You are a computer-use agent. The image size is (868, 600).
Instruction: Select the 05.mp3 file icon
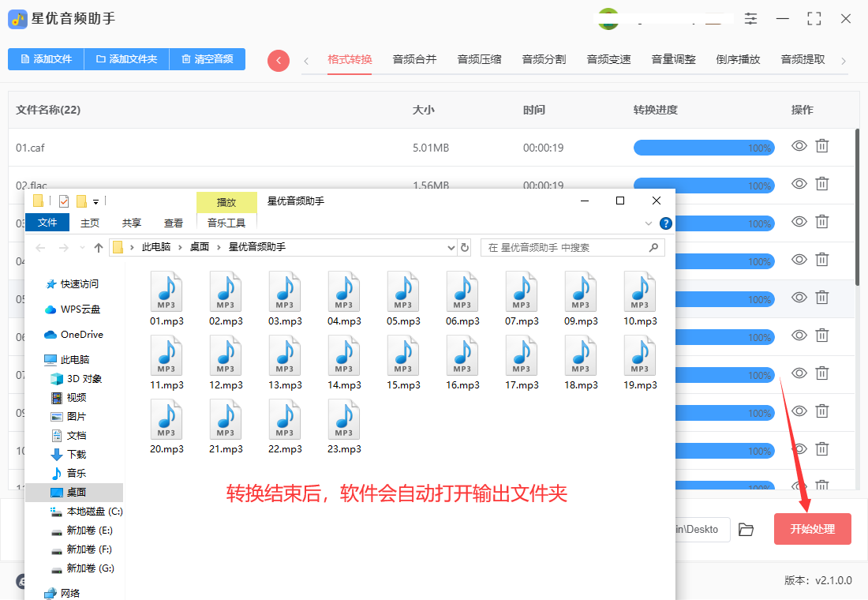(403, 292)
